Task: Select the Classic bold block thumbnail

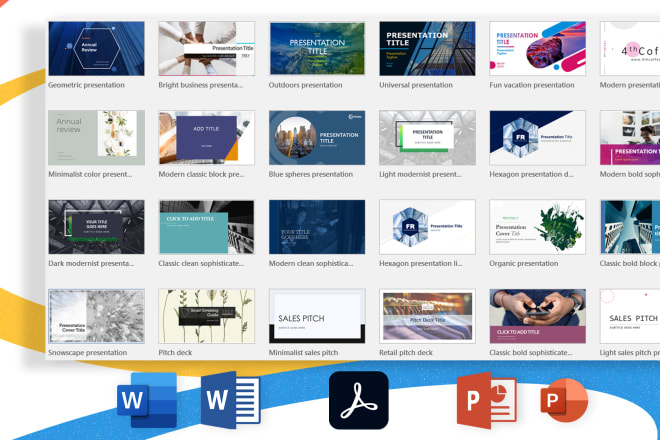Action: (x=630, y=227)
